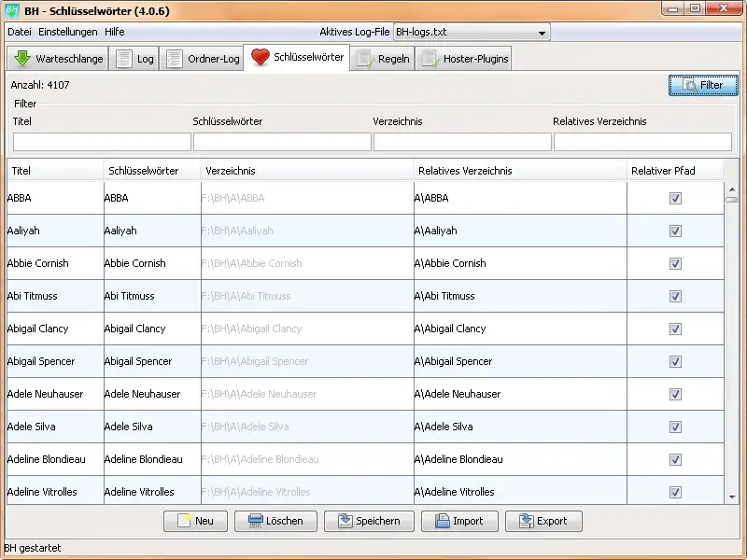The width and height of the screenshot is (747, 560).
Task: Click the BH app icon in title bar
Action: coord(12,10)
